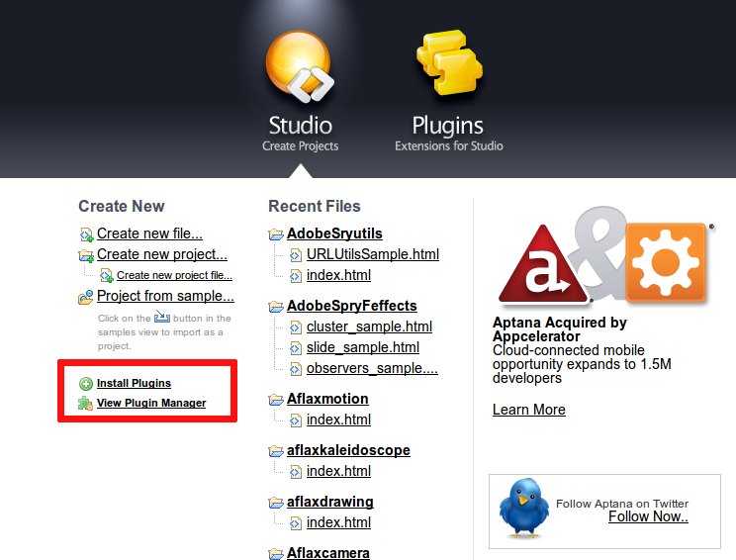This screenshot has width=736, height=560.
Task: Click the Follow Now.. Twitter link
Action: (648, 516)
